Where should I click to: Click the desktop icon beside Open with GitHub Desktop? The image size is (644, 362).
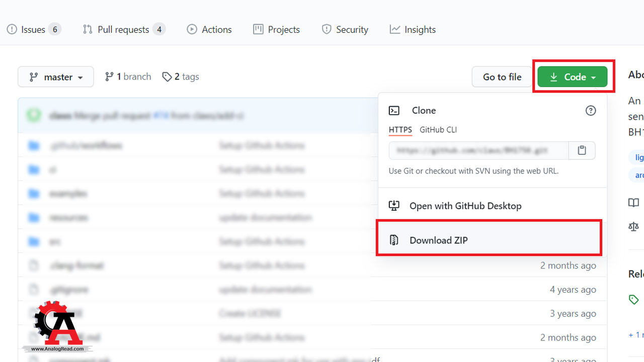click(394, 206)
